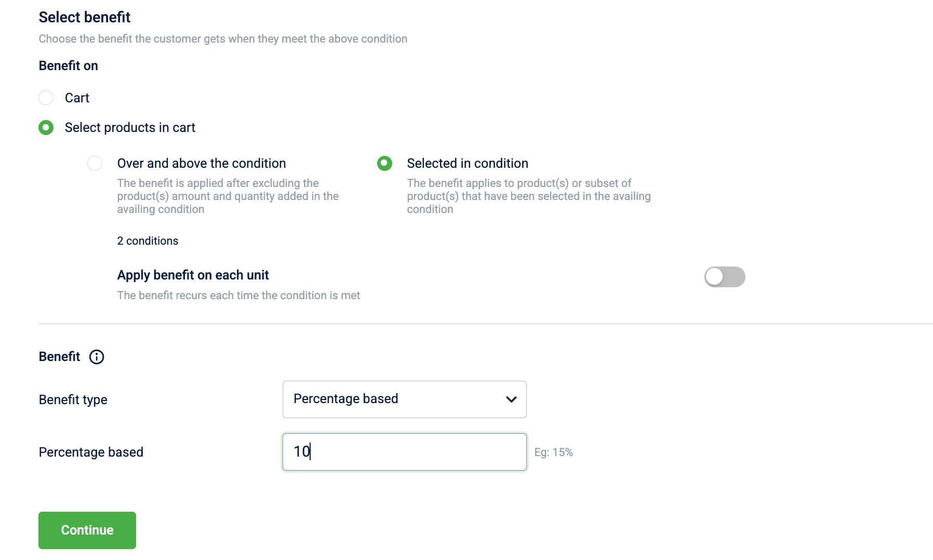Enable the 'Apply benefit on each unit' toggle
This screenshot has height=560, width=933.
pyautogui.click(x=724, y=277)
